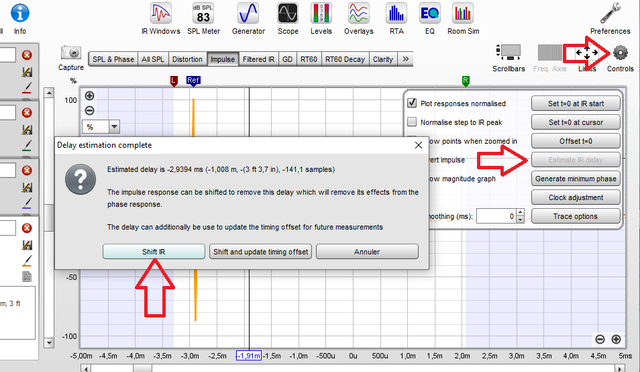Close the Delay estimation complete dialog
Viewport: 640px width, 372px height.
tap(418, 145)
